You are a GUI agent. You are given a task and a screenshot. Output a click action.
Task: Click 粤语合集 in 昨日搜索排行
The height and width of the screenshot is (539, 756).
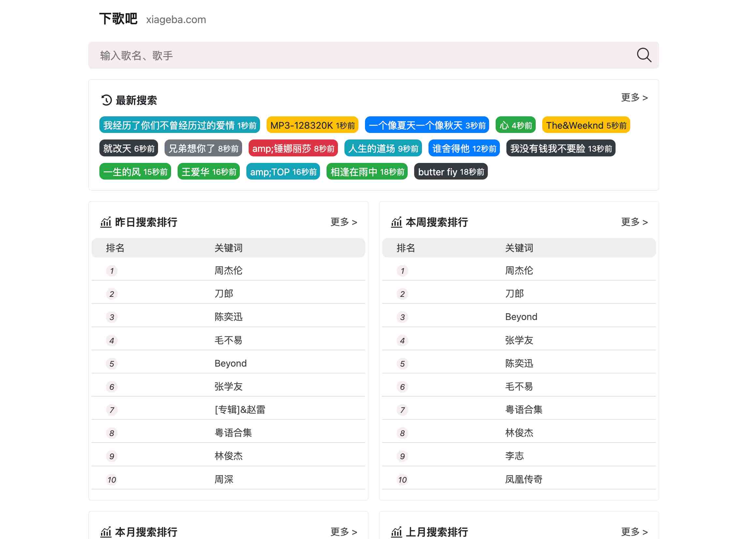(233, 433)
